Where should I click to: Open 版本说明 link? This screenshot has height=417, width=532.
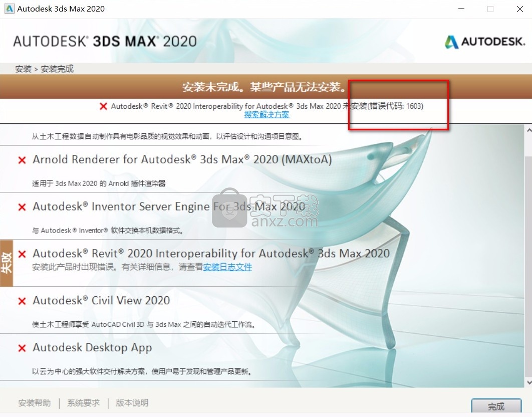[132, 403]
